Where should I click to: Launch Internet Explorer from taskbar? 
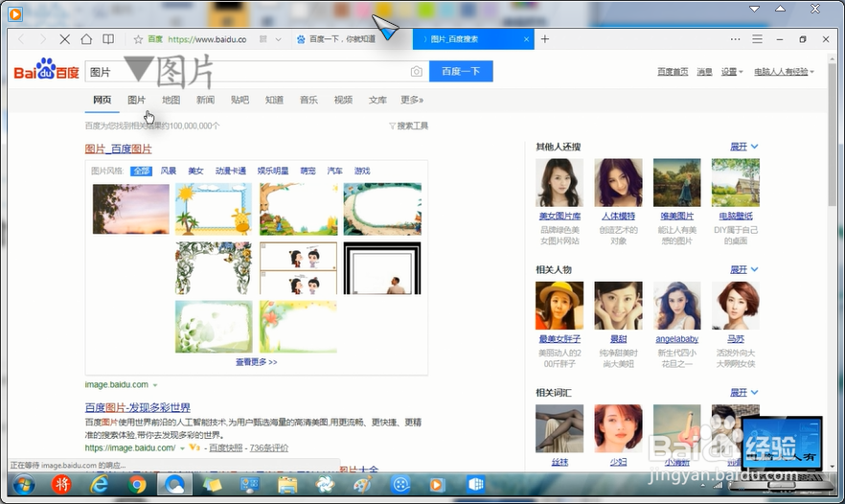[x=100, y=485]
